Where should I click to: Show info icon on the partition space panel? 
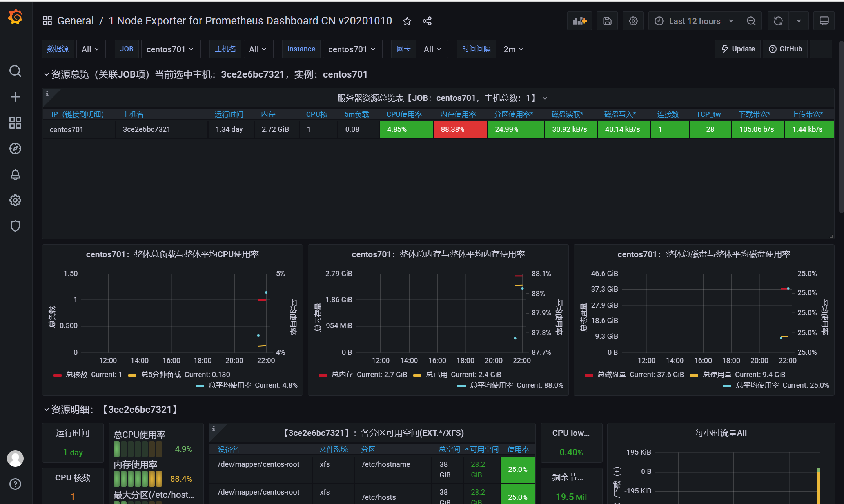click(x=214, y=429)
